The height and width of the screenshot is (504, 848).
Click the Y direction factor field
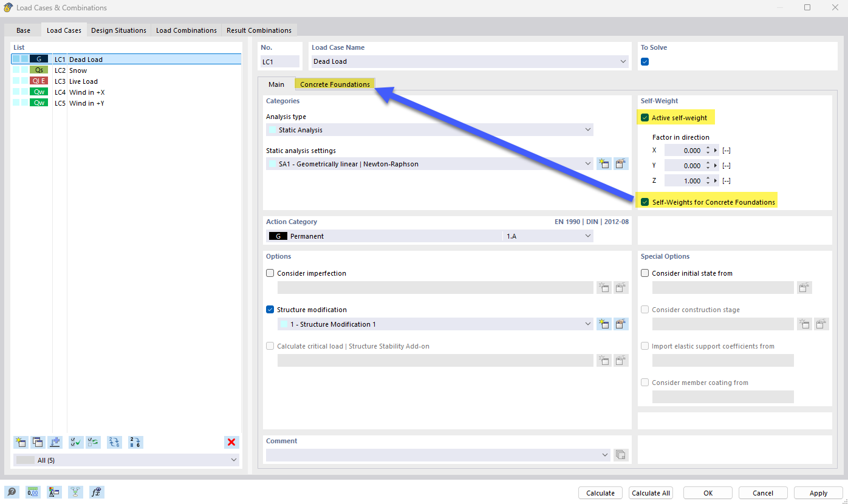(684, 166)
